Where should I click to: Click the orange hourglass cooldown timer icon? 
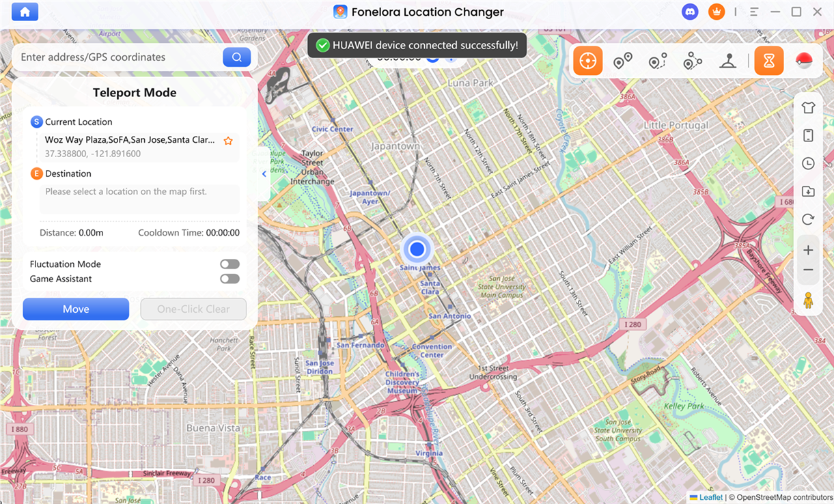(769, 61)
